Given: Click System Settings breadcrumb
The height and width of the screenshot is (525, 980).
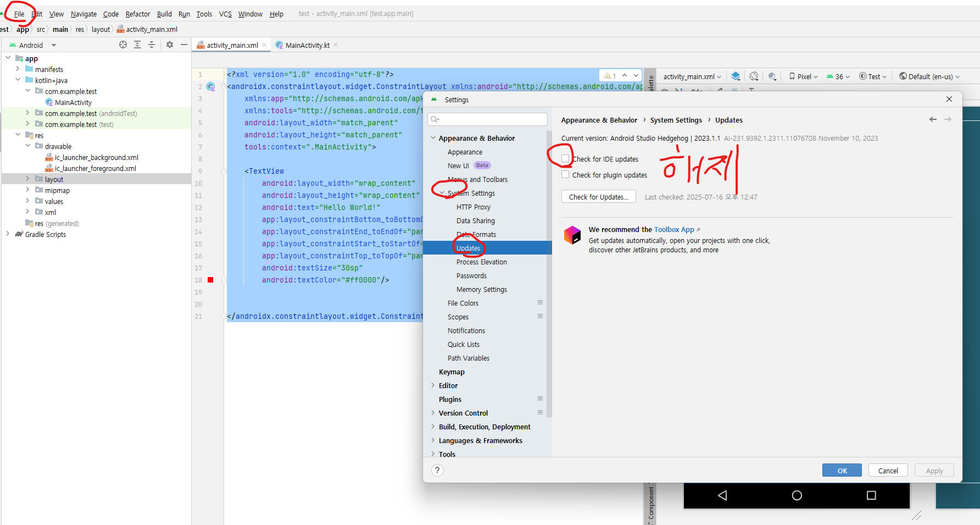Looking at the screenshot, I should tap(676, 120).
